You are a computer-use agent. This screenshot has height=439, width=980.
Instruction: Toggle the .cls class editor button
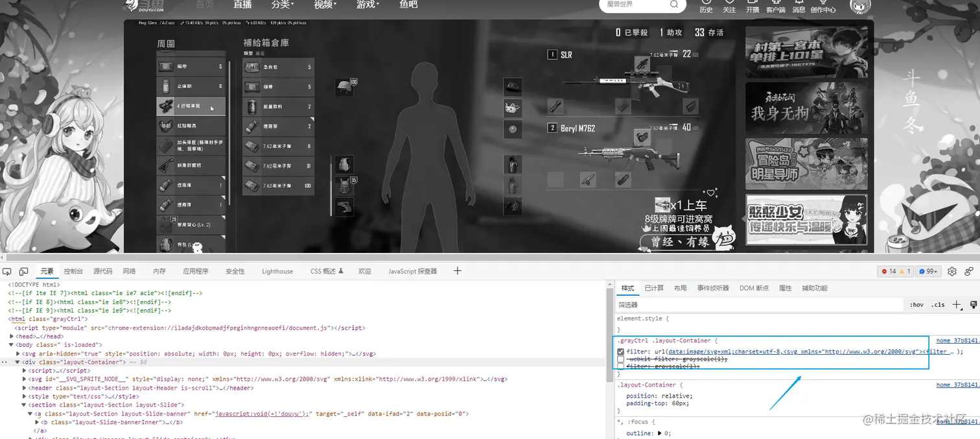938,305
